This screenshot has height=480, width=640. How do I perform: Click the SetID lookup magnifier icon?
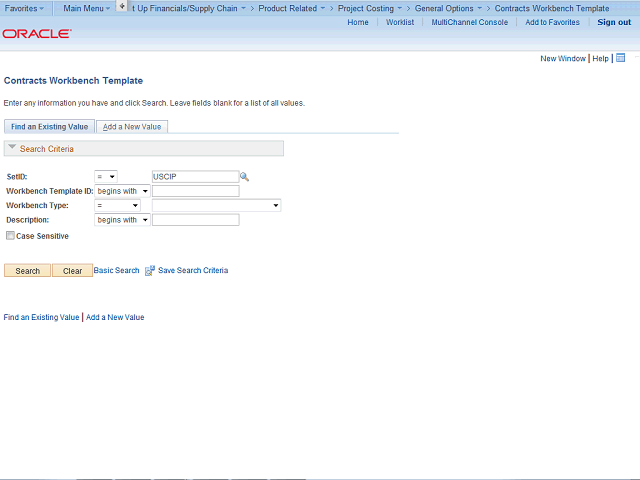244,177
